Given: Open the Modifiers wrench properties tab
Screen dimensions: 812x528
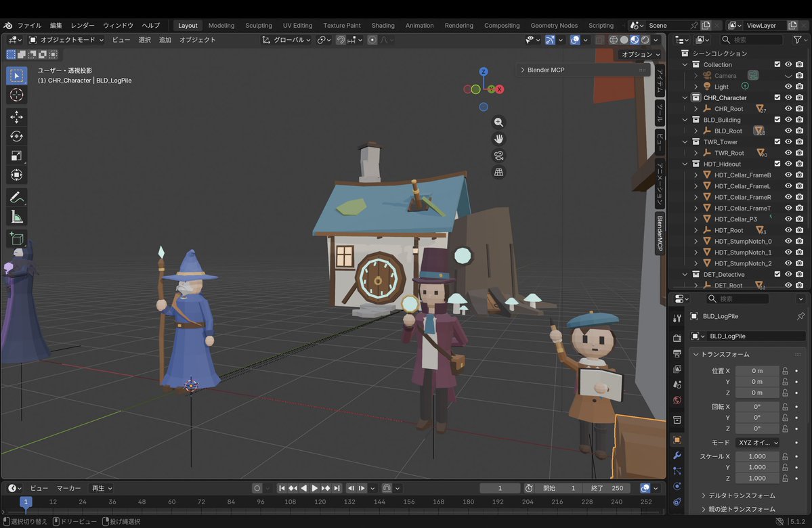Looking at the screenshot, I should 677,456.
